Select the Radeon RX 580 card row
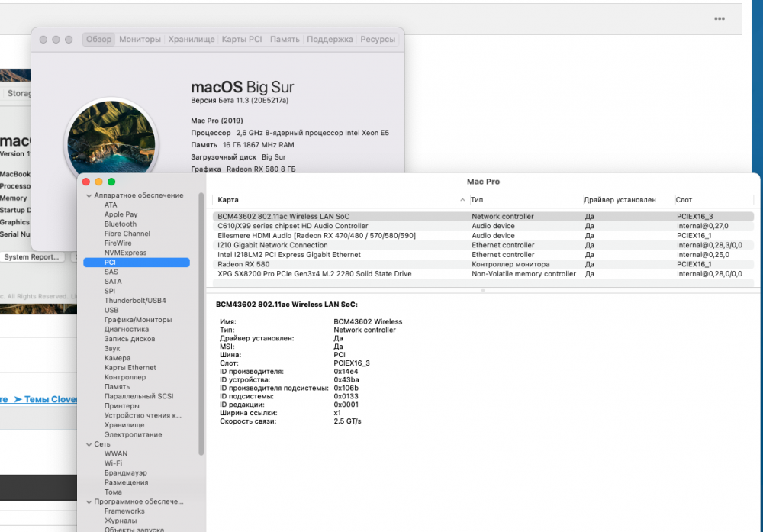This screenshot has height=532, width=763. point(483,264)
